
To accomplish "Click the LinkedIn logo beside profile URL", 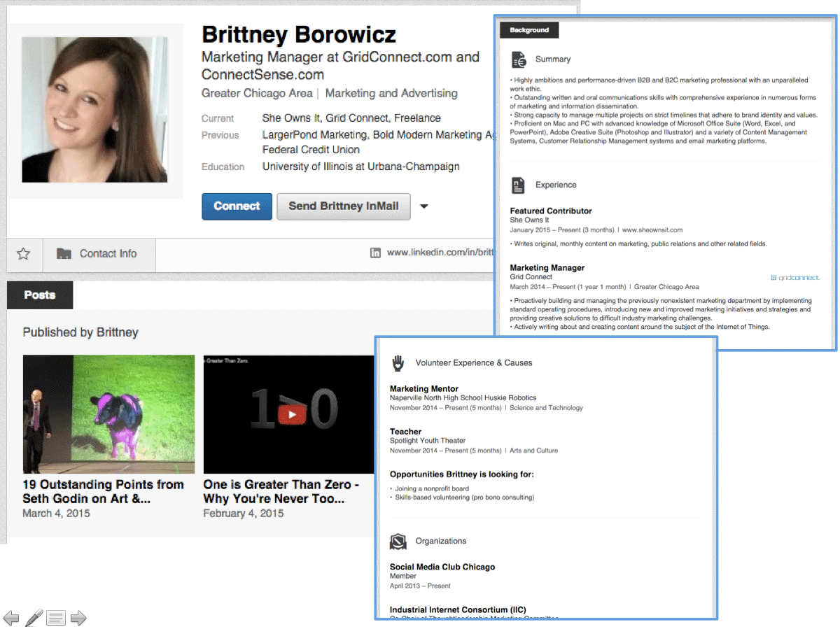I will 375,253.
